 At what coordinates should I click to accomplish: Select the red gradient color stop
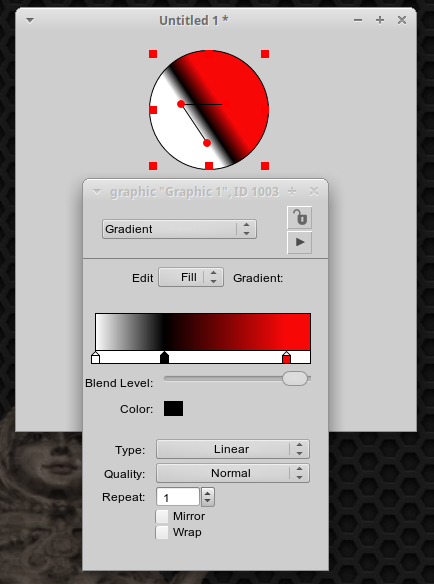[x=286, y=358]
